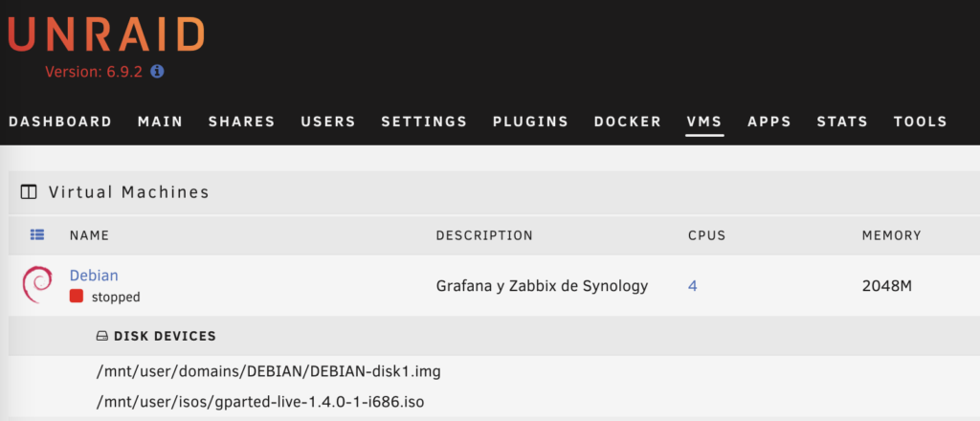Viewport: 980px width, 421px height.
Task: Open the Shares section
Action: point(241,122)
